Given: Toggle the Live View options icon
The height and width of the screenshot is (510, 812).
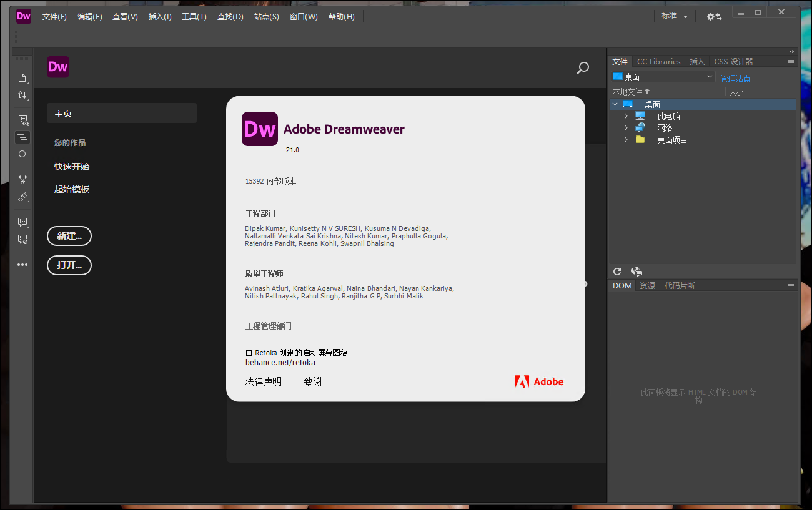Looking at the screenshot, I should coord(22,120).
